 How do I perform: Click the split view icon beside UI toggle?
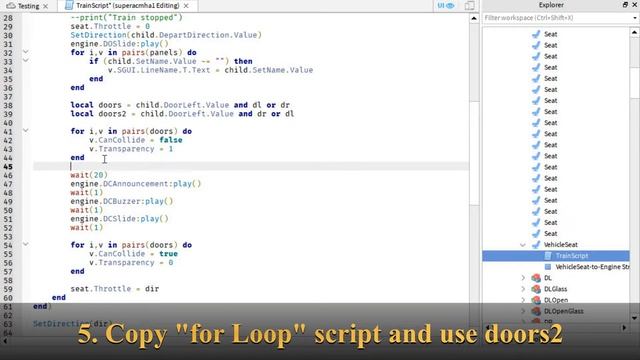tap(469, 5)
